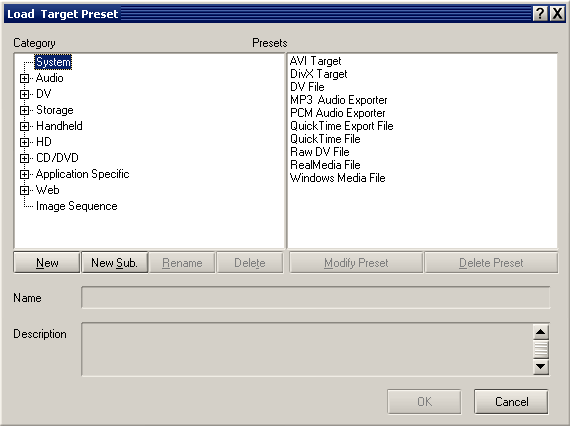The image size is (570, 426).
Task: Click the New Sub. button
Action: (115, 262)
